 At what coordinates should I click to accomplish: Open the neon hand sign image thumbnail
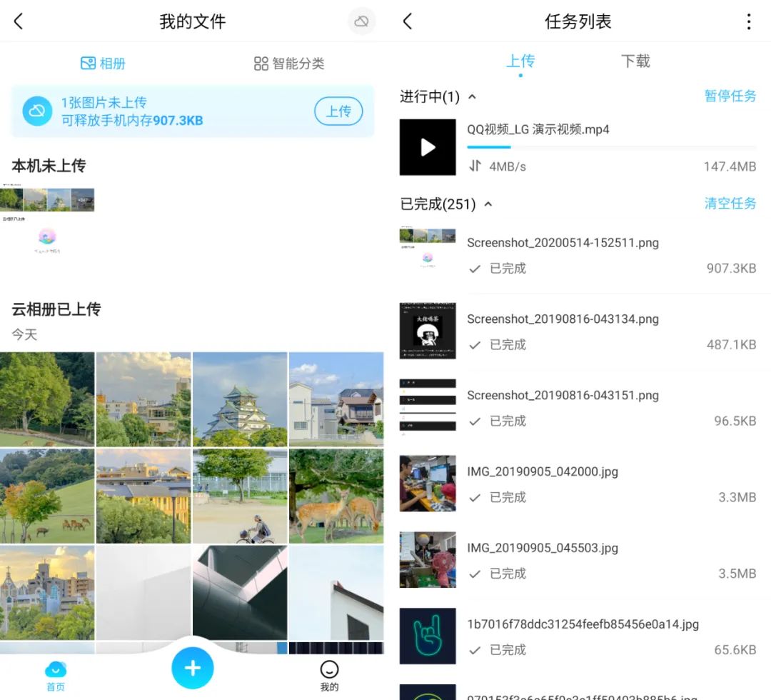click(428, 636)
